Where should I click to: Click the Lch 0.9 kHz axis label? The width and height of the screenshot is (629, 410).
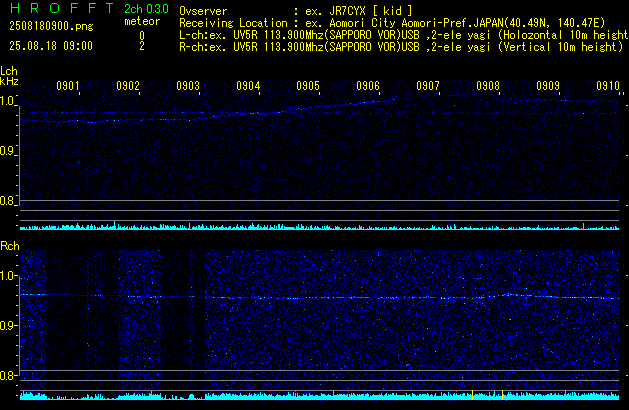(x=7, y=151)
